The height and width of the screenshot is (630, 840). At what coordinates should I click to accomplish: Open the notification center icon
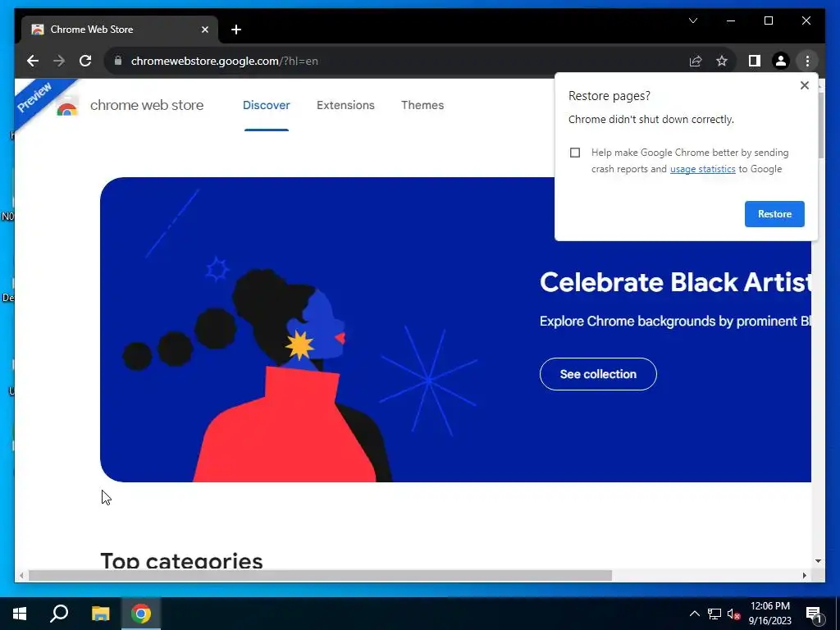(x=814, y=614)
